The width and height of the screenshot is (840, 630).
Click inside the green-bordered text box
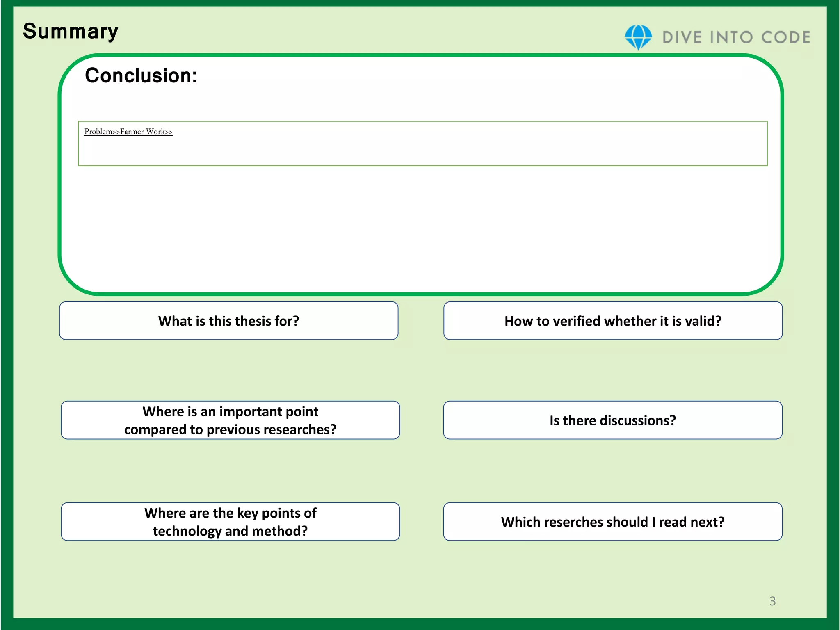tap(422, 148)
